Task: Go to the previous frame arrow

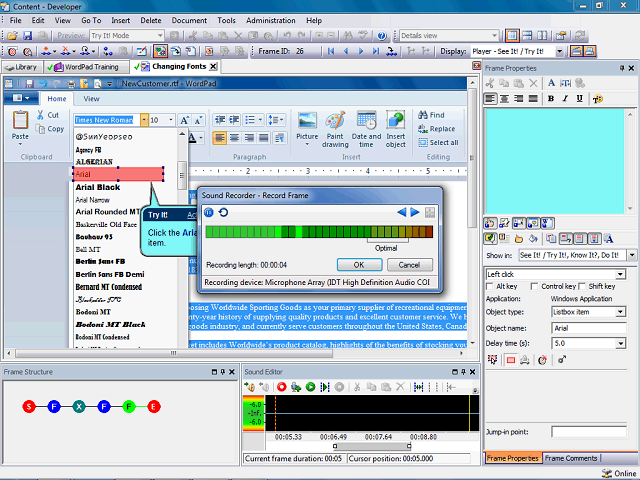Action: pyautogui.click(x=346, y=51)
